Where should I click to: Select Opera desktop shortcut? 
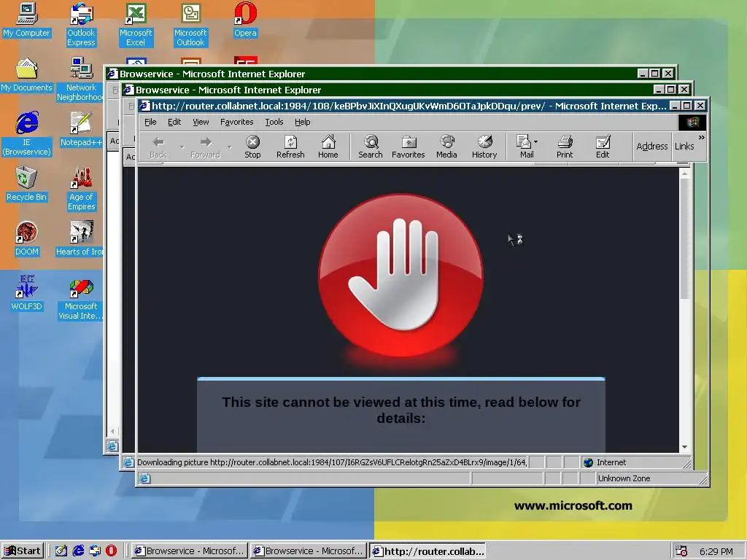pos(245,20)
